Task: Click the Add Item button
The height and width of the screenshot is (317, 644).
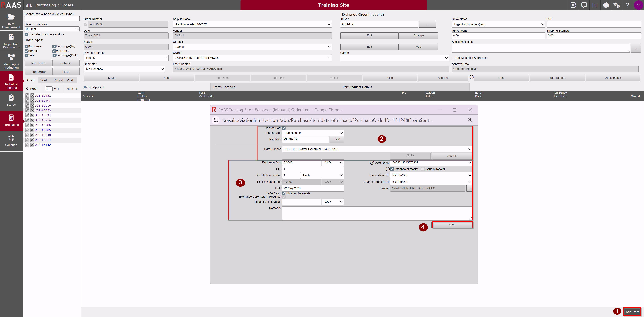Action: click(x=632, y=312)
